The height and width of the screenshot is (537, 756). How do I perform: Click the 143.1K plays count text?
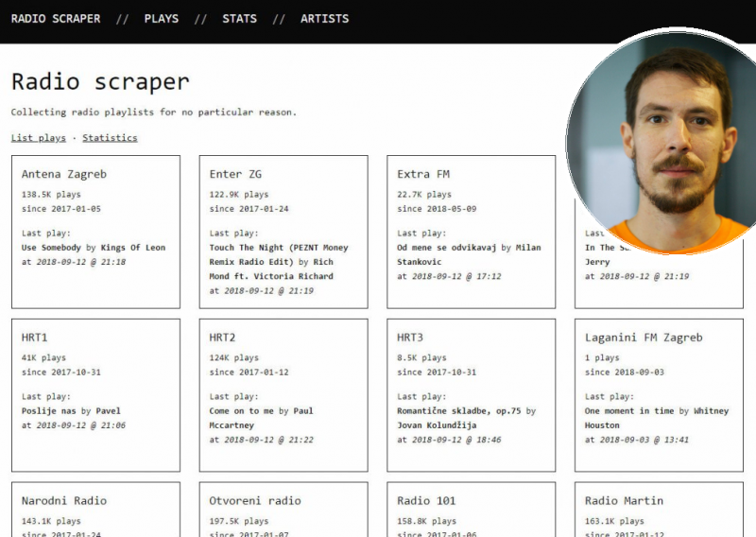point(51,521)
